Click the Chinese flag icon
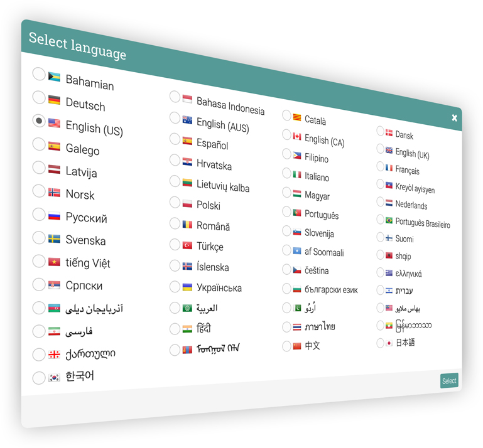Screen dimensions: 483x448 (297, 346)
